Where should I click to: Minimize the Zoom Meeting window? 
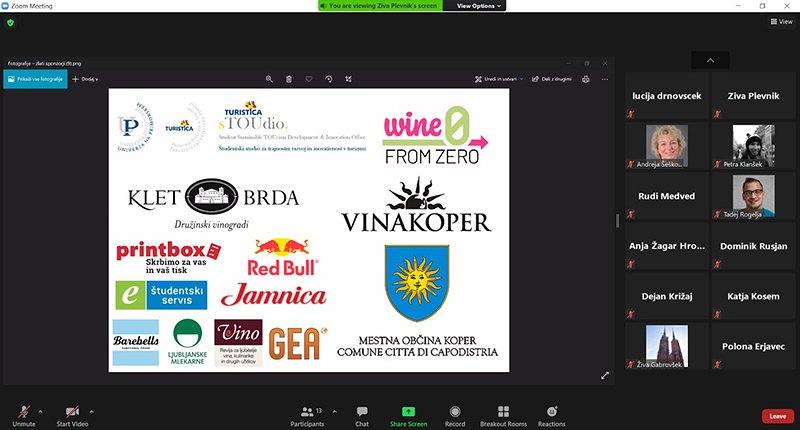click(x=738, y=6)
